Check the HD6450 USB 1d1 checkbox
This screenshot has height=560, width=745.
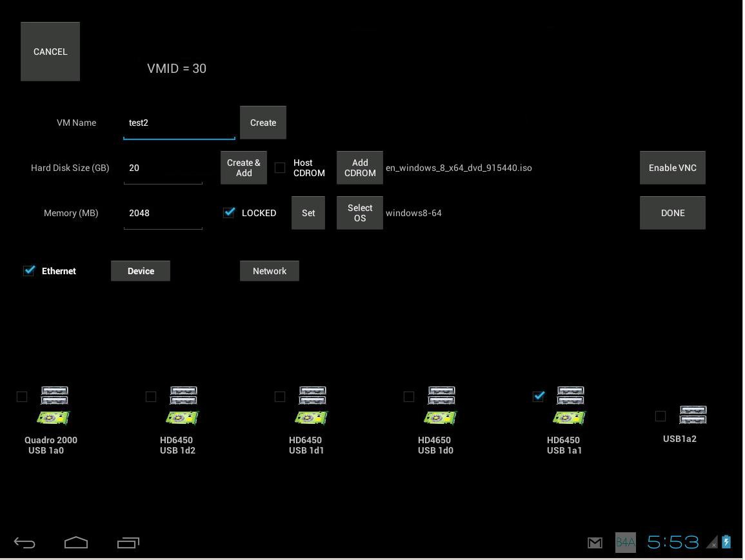(x=280, y=397)
